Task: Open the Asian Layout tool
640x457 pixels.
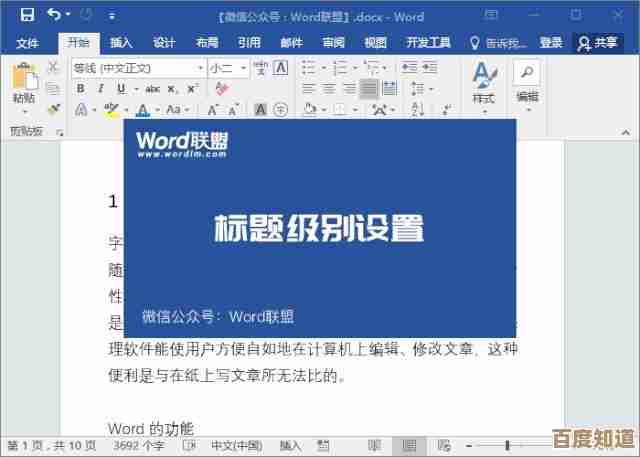Action: [380, 109]
